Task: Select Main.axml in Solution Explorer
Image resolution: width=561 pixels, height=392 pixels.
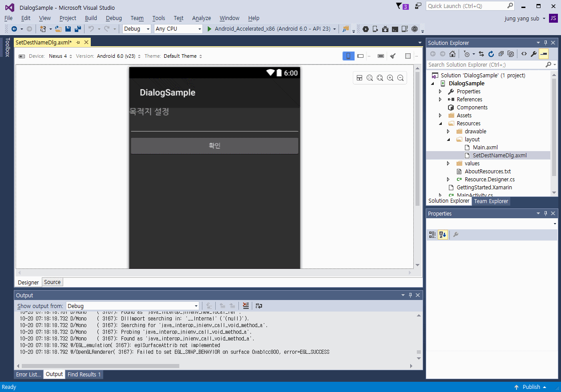Action: pos(485,148)
